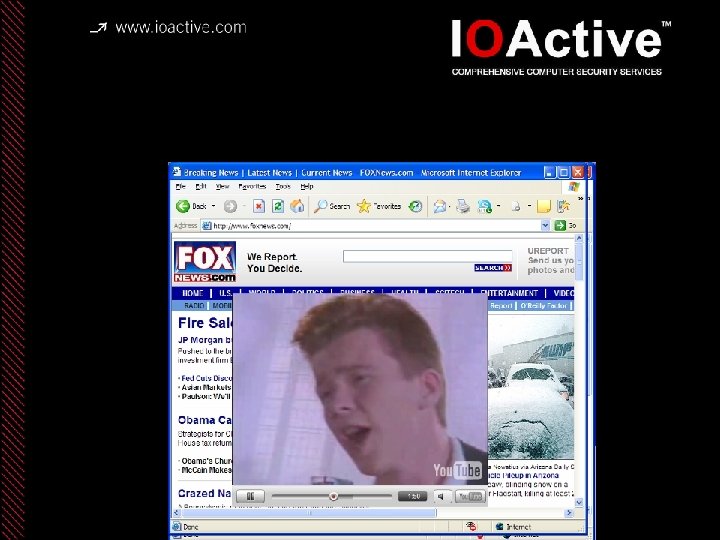This screenshot has width=720, height=540.
Task: Click the horizontal scrollbar right arrow
Action: [569, 513]
